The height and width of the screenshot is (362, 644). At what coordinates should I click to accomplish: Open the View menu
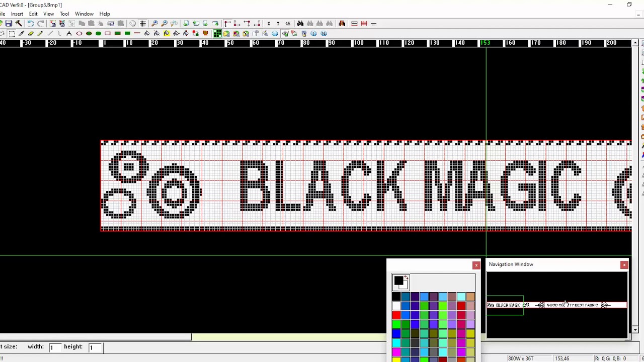pyautogui.click(x=49, y=14)
